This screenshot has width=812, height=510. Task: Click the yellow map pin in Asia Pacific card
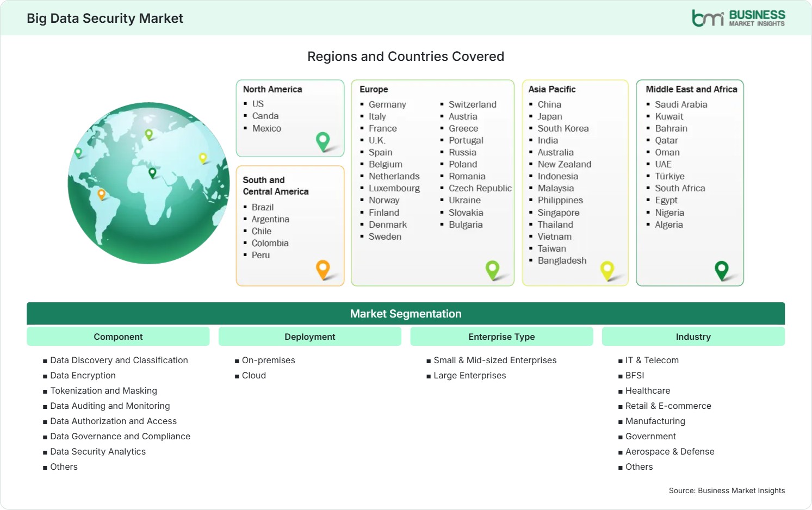pos(607,270)
